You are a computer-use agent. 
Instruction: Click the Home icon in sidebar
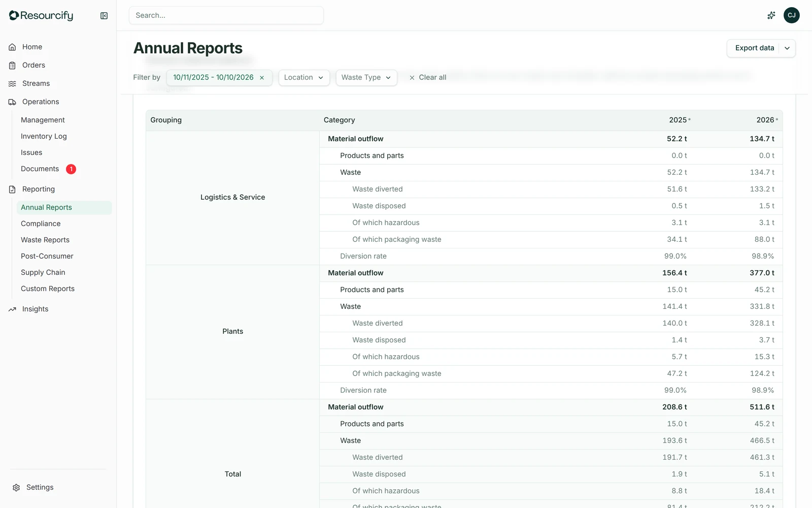[x=12, y=47]
